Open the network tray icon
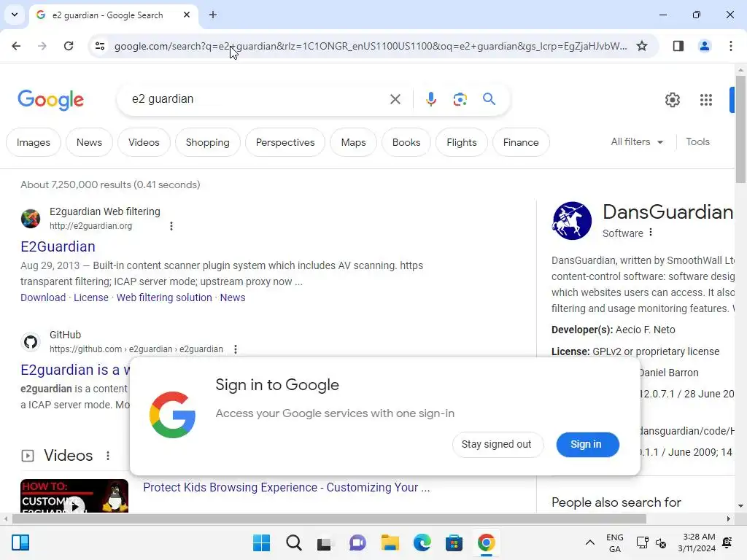 (x=642, y=542)
